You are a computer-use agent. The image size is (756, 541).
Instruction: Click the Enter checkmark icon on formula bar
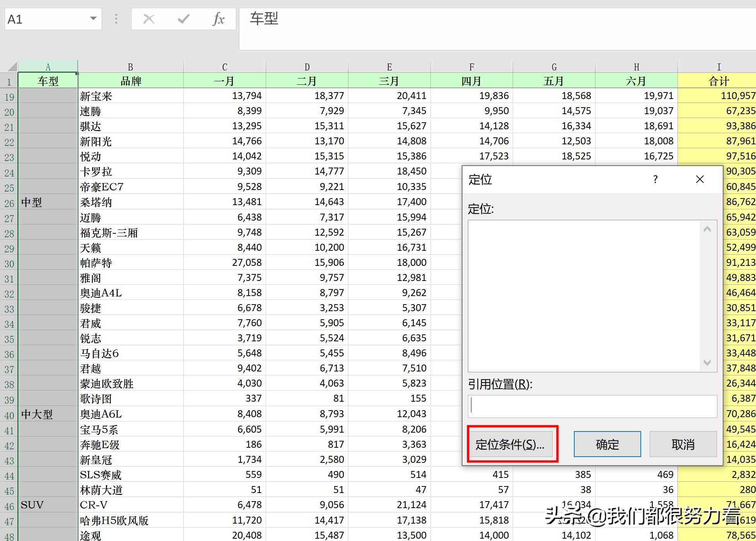pos(183,19)
